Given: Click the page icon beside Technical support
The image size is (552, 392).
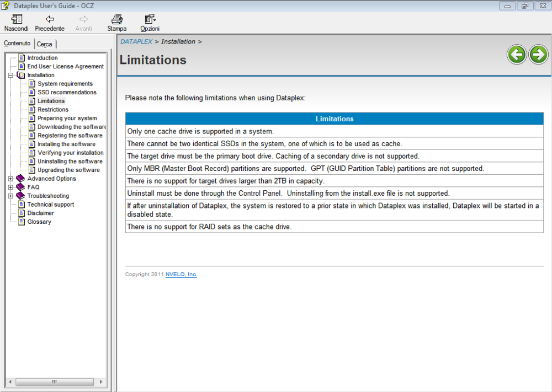Looking at the screenshot, I should point(22,204).
